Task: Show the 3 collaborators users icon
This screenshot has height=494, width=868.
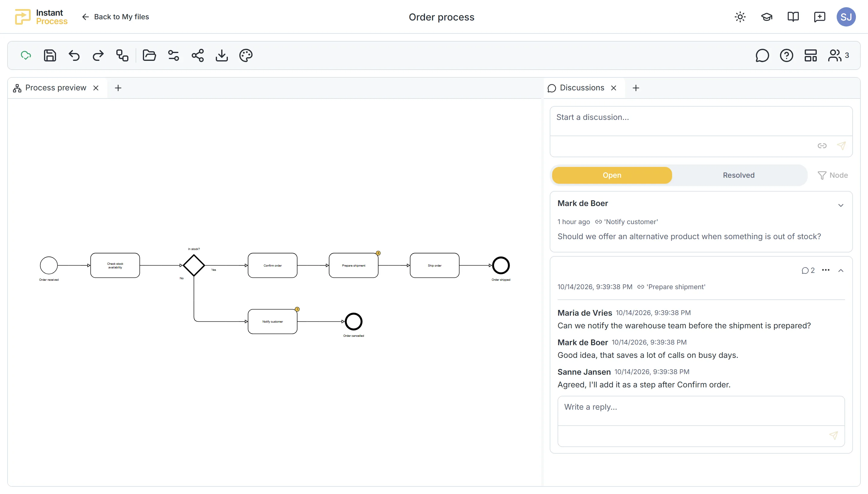Action: coord(838,55)
